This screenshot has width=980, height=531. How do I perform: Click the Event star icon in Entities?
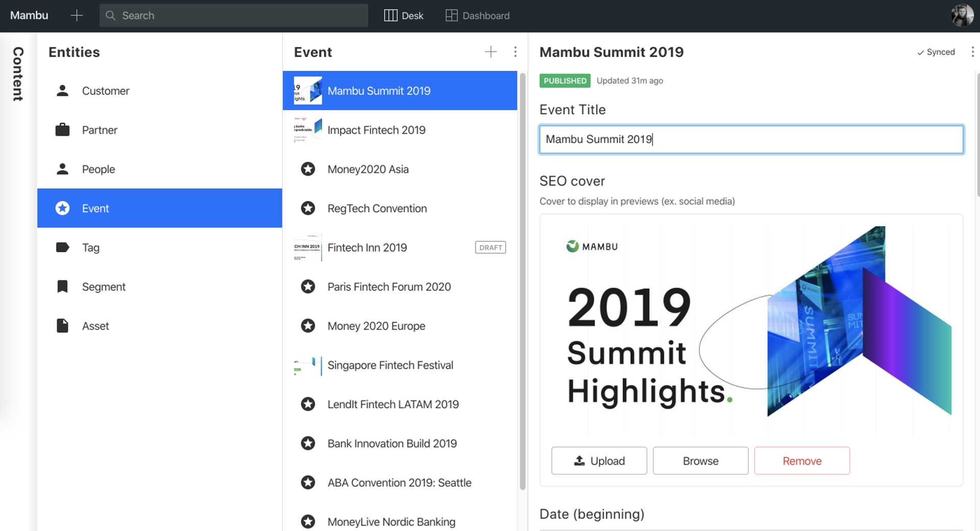pos(62,208)
